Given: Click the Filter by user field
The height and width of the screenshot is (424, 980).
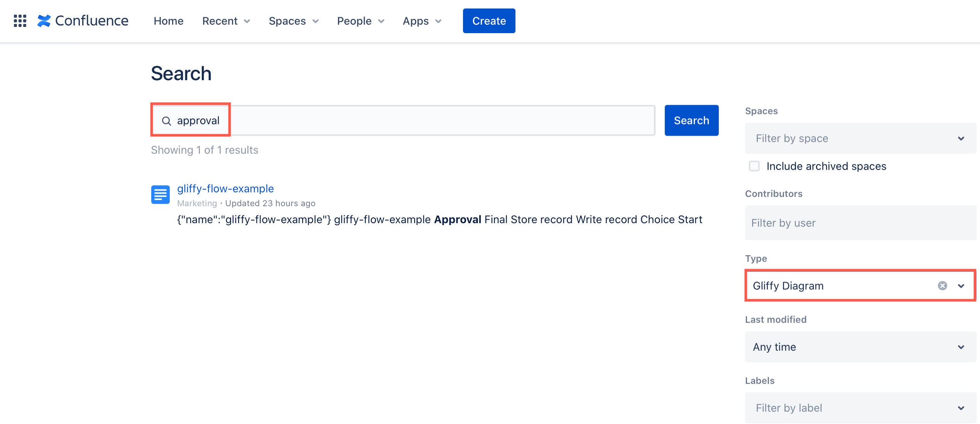Looking at the screenshot, I should pos(860,223).
